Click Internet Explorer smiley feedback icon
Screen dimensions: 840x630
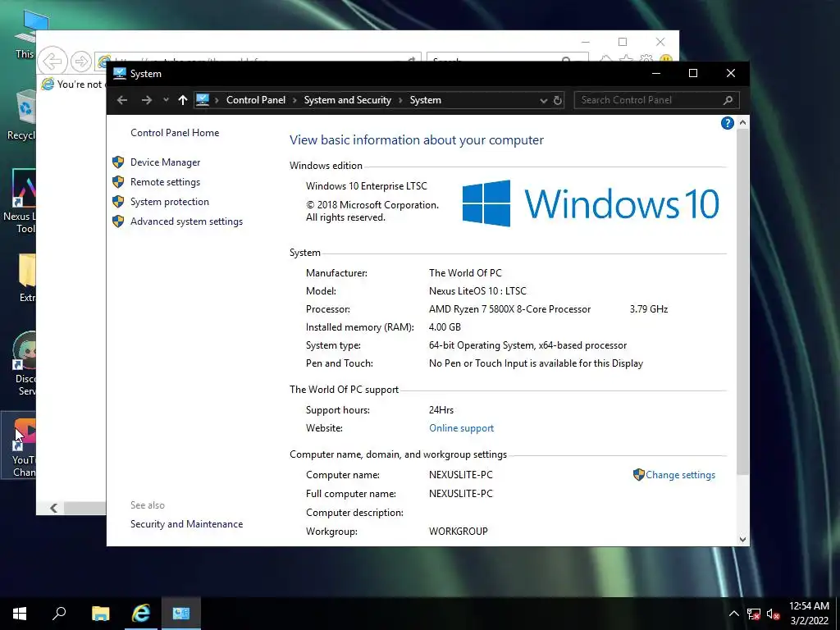[665, 59]
